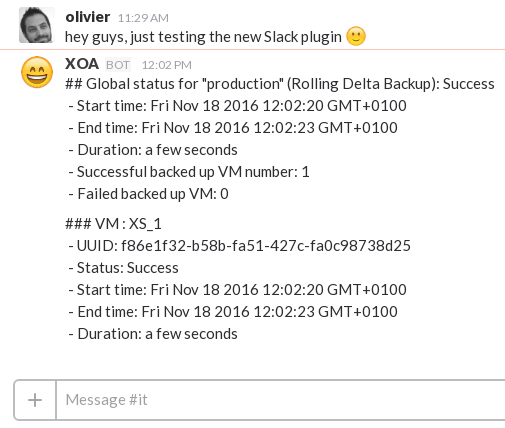
Task: Click the End time line under VM XS_1
Action: pyautogui.click(x=233, y=312)
